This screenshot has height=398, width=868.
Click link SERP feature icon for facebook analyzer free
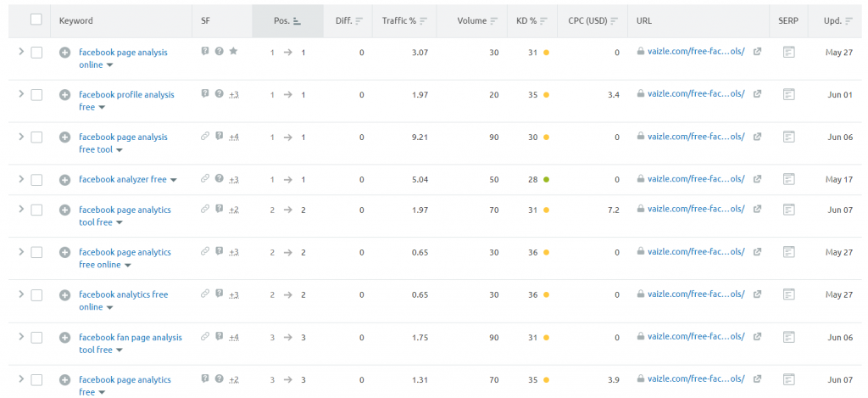pos(205,178)
